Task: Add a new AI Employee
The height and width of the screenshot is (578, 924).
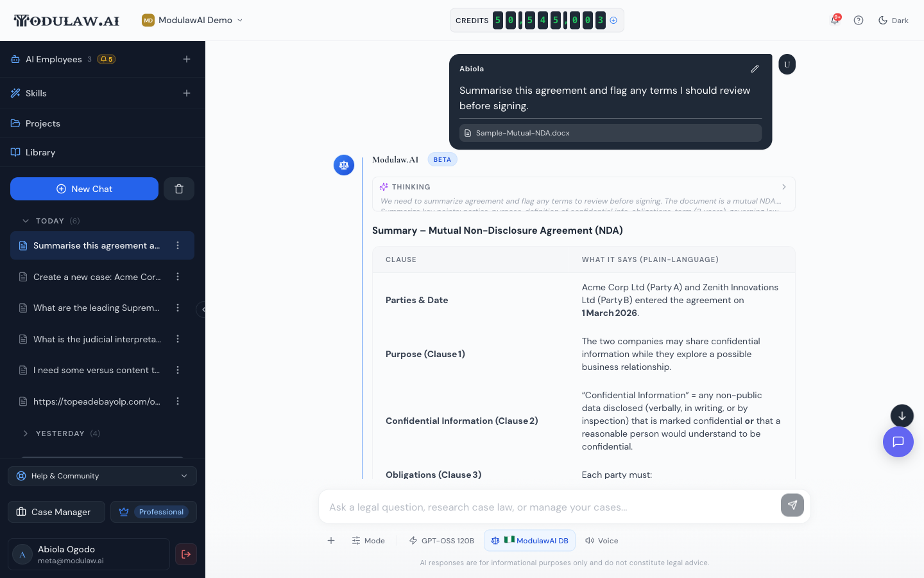Action: click(187, 59)
